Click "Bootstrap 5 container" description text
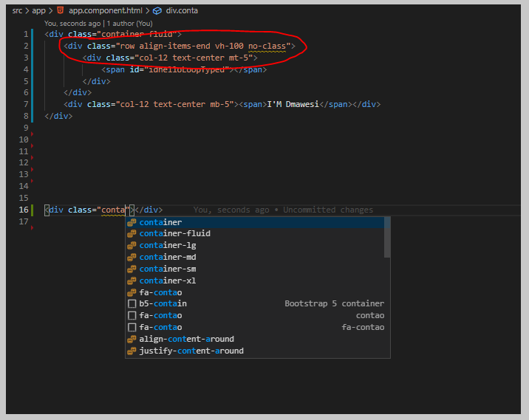The image size is (529, 420). pos(335,303)
